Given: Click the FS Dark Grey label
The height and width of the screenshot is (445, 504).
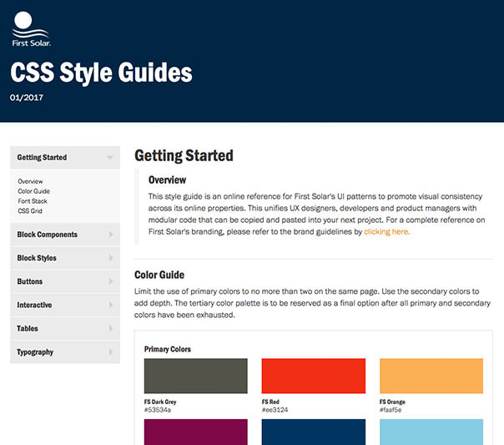Looking at the screenshot, I should [160, 402].
